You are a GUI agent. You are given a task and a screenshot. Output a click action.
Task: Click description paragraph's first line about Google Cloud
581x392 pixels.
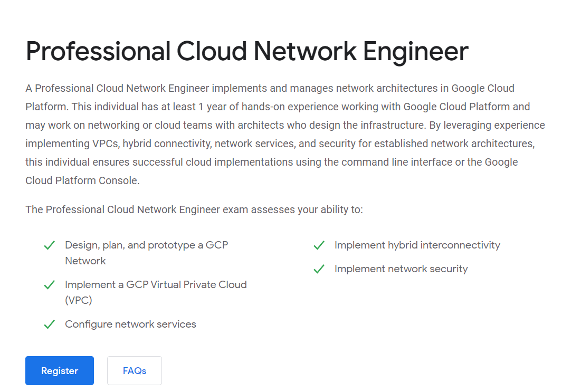[270, 88]
